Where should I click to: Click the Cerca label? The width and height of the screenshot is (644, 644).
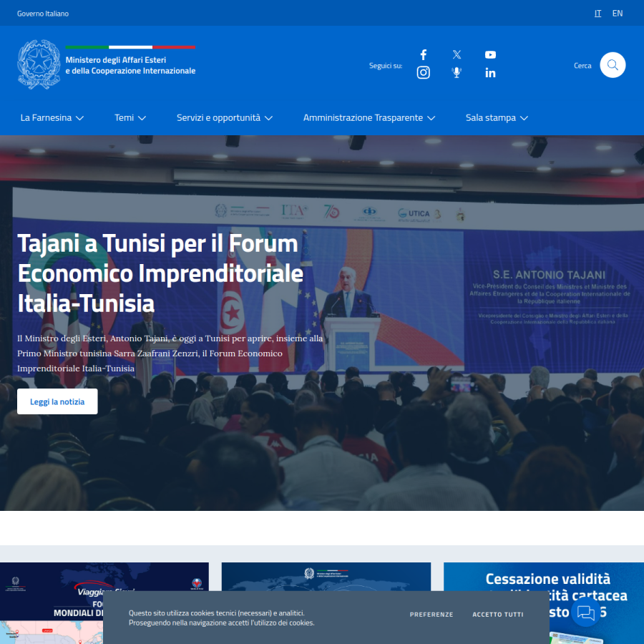tap(582, 65)
